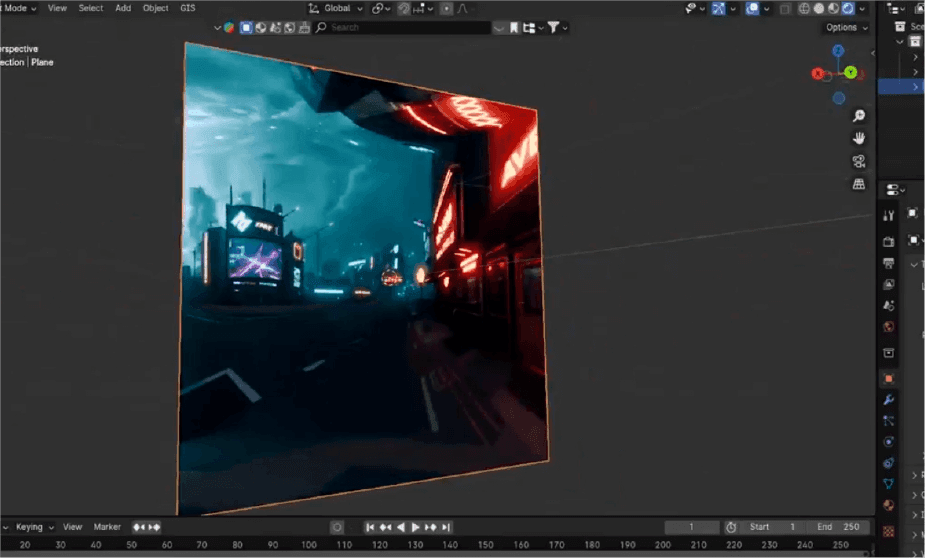Click the bookmark icon beside search field
Viewport: 925px width, 558px height.
[514, 28]
